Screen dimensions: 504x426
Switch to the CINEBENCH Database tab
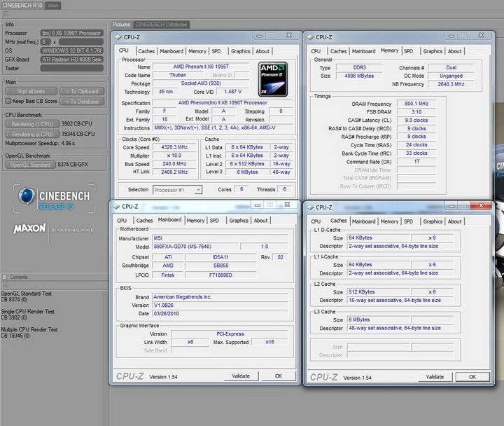point(162,25)
